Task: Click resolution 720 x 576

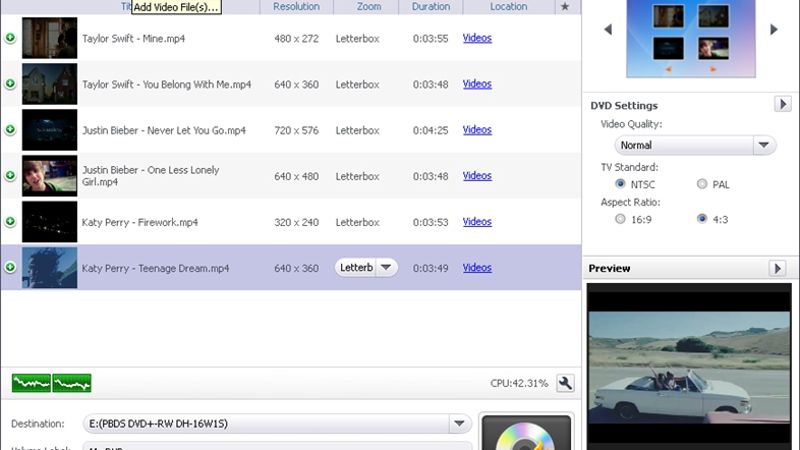Action: point(296,130)
